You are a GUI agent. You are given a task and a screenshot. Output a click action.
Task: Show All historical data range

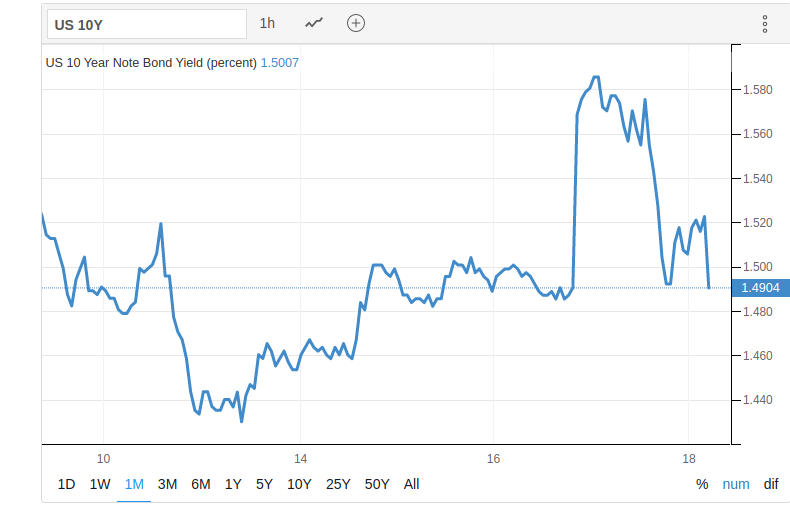411,484
